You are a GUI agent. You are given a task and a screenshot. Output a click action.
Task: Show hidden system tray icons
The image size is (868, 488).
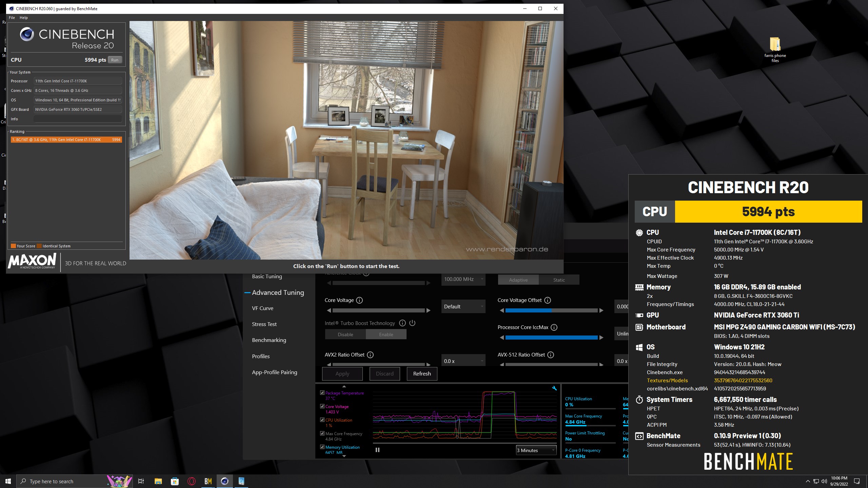pyautogui.click(x=808, y=481)
